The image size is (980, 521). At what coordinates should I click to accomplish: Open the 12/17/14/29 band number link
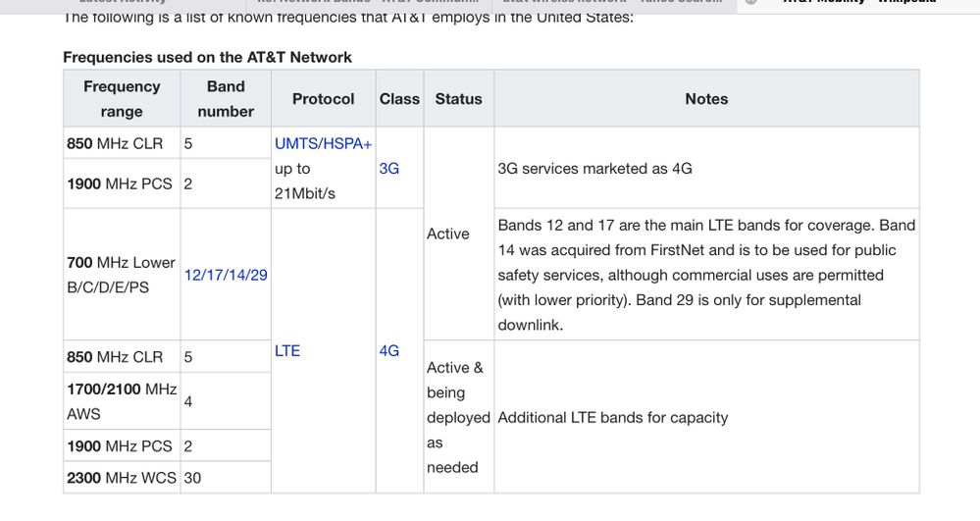click(x=226, y=275)
